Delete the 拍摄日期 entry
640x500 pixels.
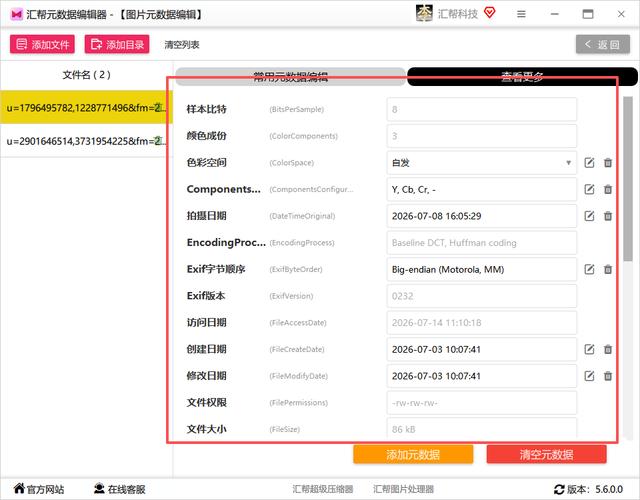click(608, 216)
